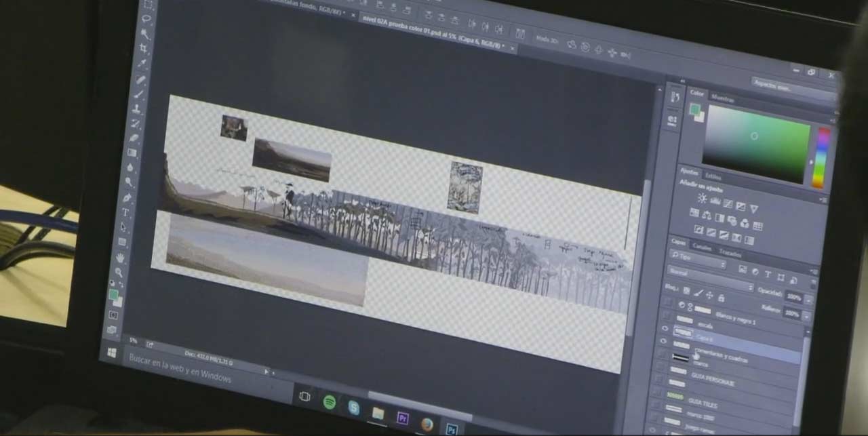Select the Rectangular Marquee tool

[147, 4]
